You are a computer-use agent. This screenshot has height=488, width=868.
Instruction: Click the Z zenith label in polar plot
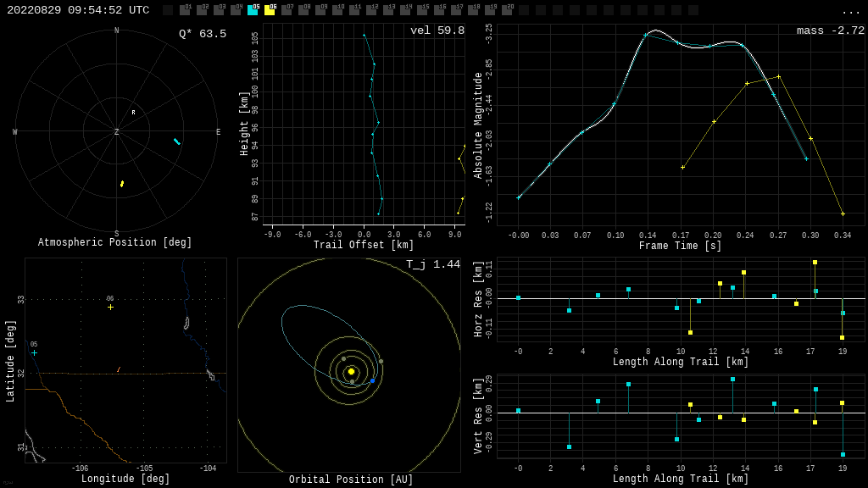click(116, 131)
